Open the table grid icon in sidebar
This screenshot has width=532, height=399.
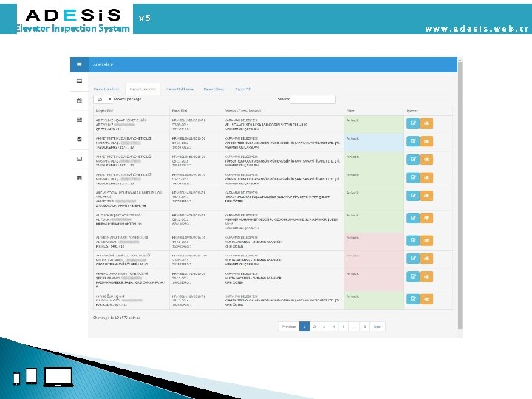[x=79, y=178]
